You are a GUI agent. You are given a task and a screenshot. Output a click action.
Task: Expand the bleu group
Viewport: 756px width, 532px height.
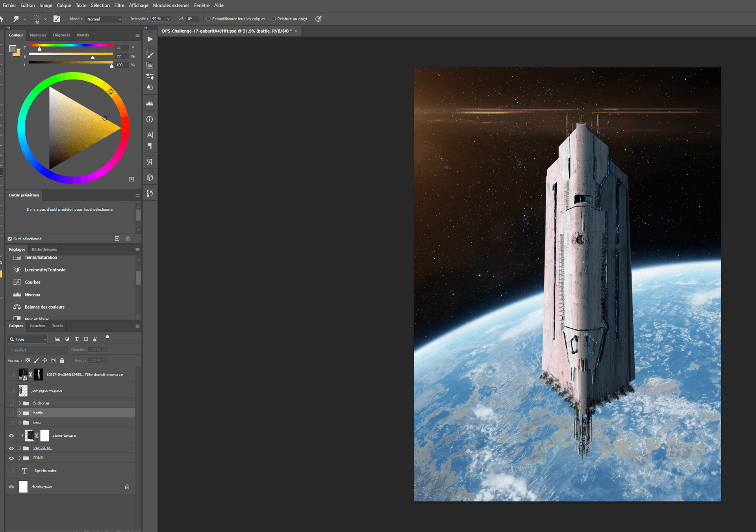(20, 423)
